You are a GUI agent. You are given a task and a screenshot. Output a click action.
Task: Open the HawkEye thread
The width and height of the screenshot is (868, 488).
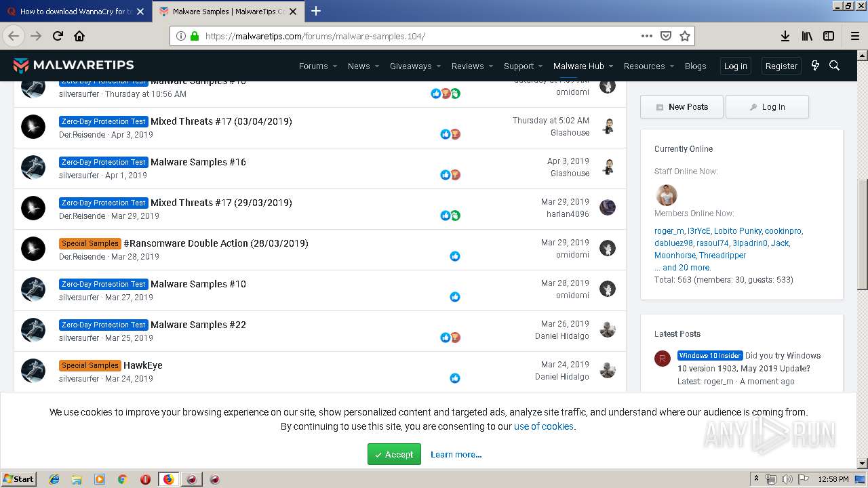142,365
